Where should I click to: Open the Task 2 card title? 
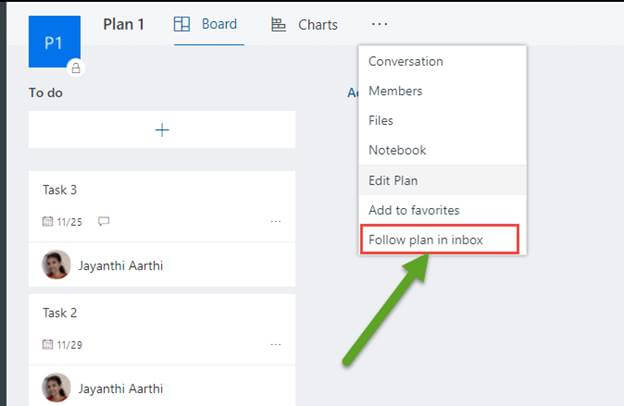click(x=60, y=313)
